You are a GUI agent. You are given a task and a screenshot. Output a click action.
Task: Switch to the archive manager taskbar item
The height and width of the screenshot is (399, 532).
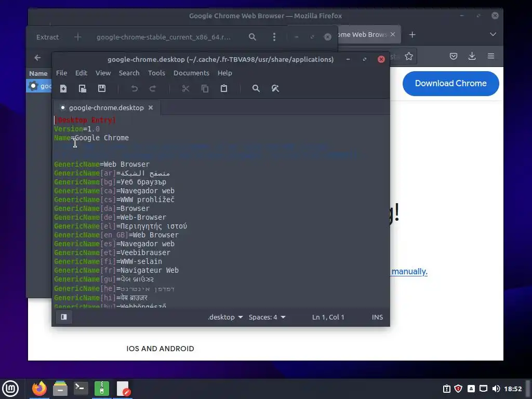102,389
